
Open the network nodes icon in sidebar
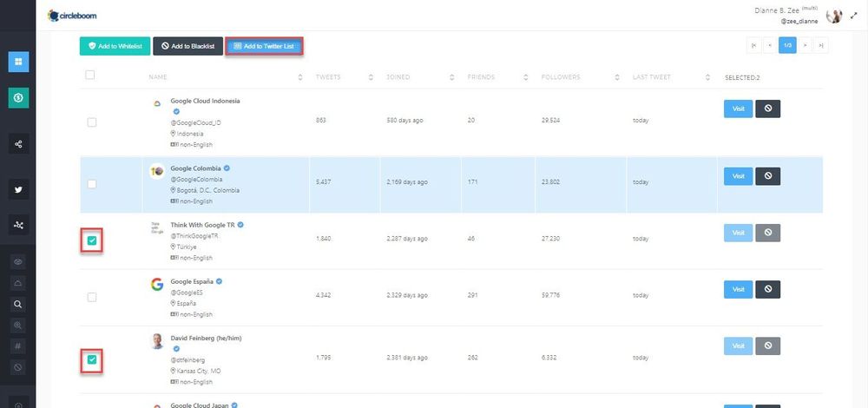(x=18, y=225)
